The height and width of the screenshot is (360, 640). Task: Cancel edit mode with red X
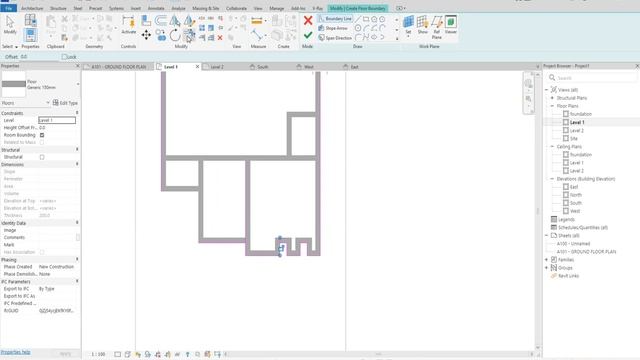click(x=308, y=20)
